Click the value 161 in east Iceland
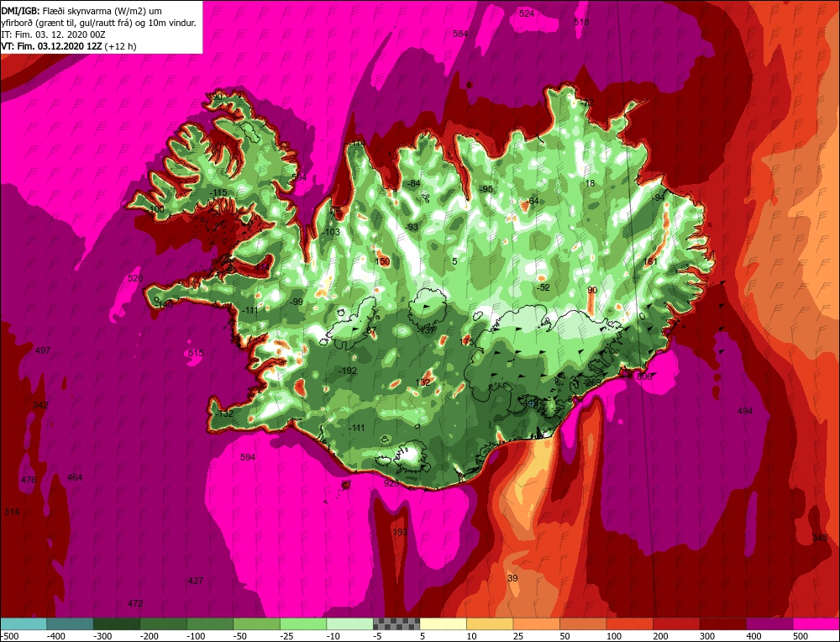This screenshot has height=642, width=840. [x=650, y=261]
